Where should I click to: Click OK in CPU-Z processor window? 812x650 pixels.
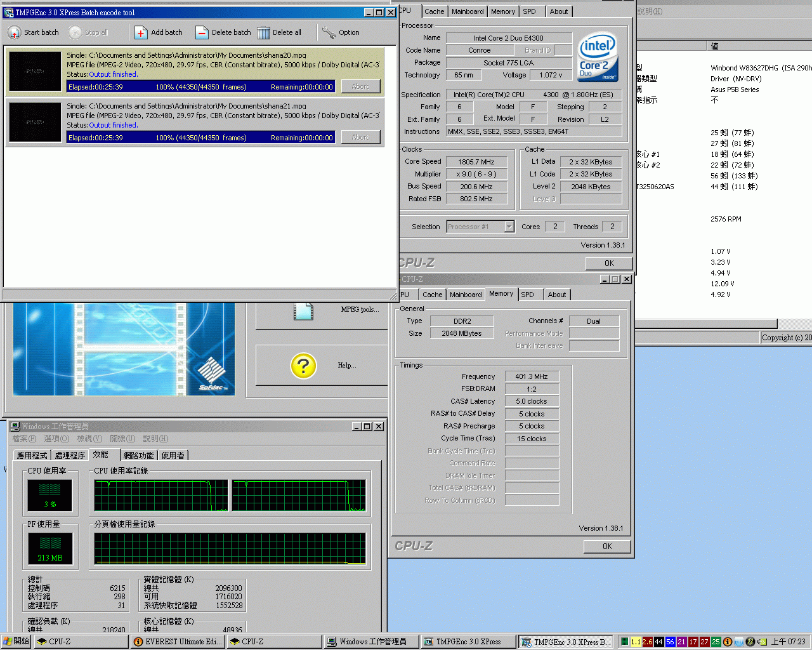coord(609,263)
